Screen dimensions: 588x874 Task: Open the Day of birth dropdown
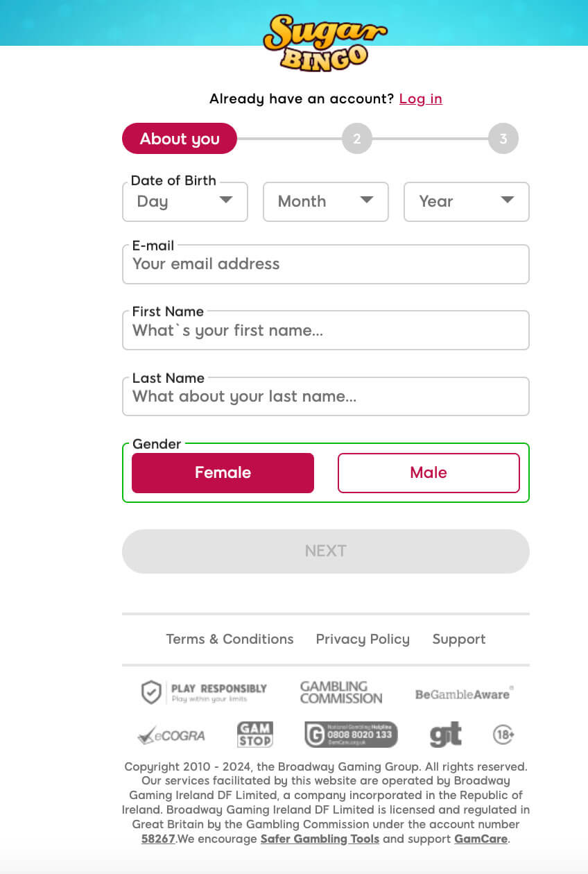tap(185, 202)
